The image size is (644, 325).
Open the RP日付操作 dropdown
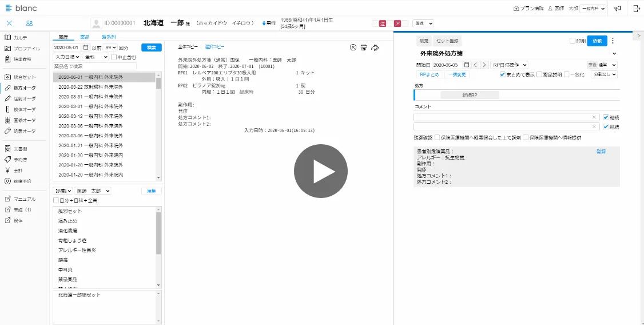(509, 65)
